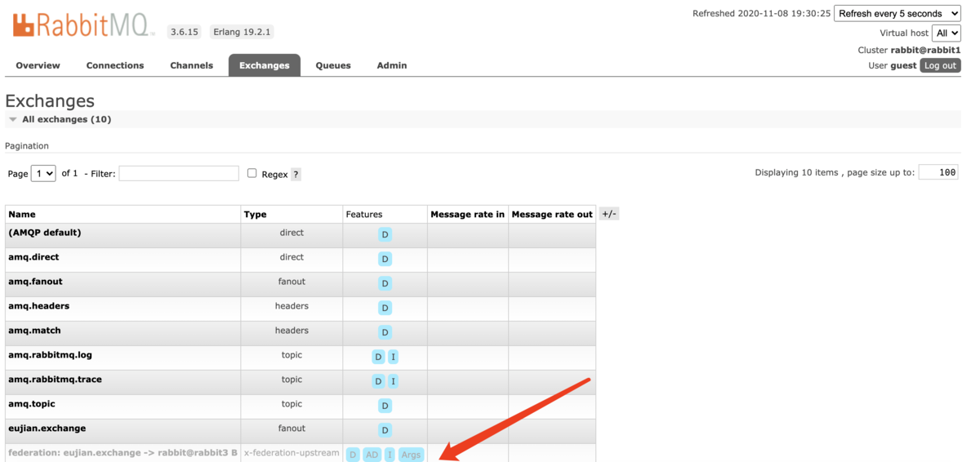Click the Regex help question mark
Screen dimensions: 980x462
(x=296, y=175)
